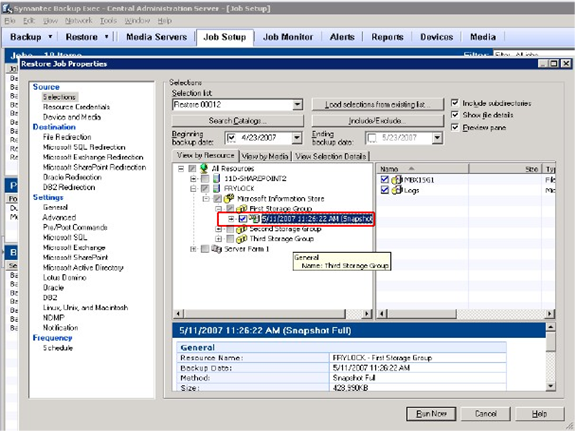Open the Tools menu
This screenshot has width=577, height=433.
[108, 21]
